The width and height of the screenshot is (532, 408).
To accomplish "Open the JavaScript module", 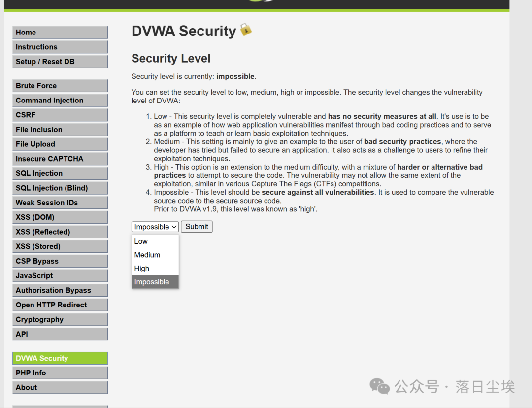I will (x=60, y=275).
